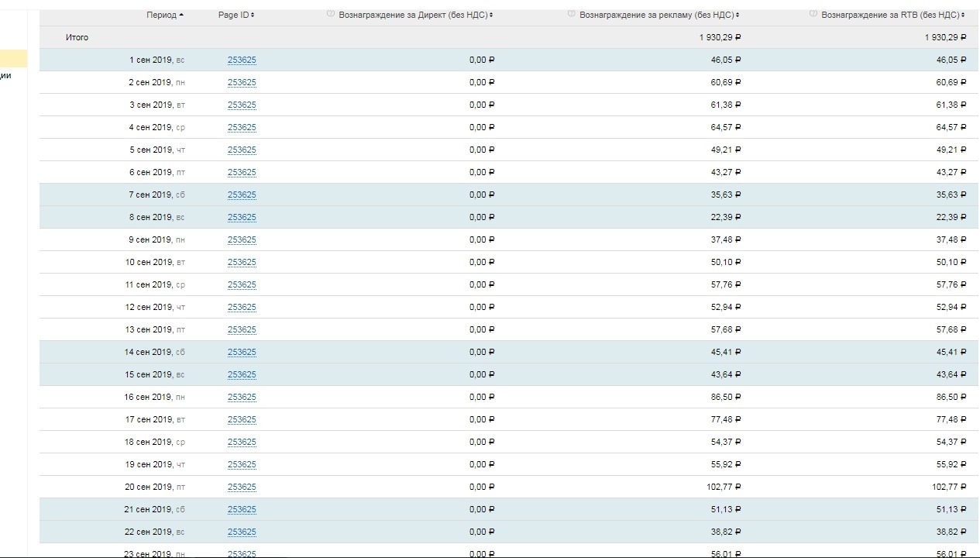Sort the table by the Период column
Screen dimensions: 980x558
coord(165,15)
